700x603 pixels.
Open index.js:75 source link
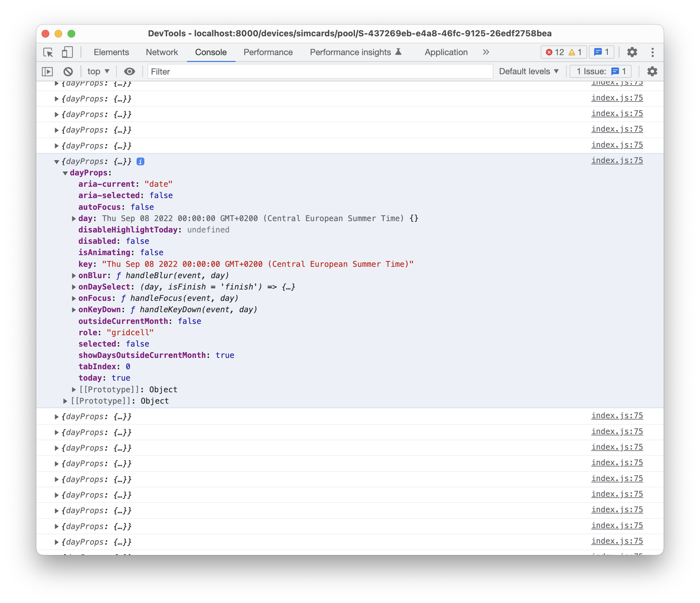tap(617, 160)
